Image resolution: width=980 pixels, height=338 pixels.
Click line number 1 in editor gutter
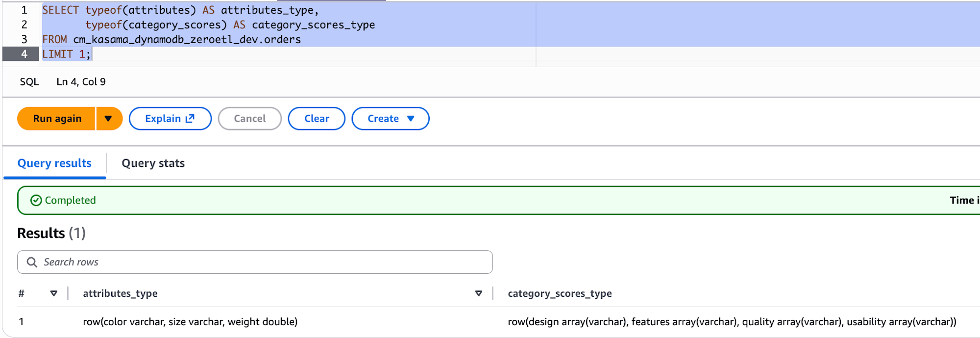click(x=24, y=10)
